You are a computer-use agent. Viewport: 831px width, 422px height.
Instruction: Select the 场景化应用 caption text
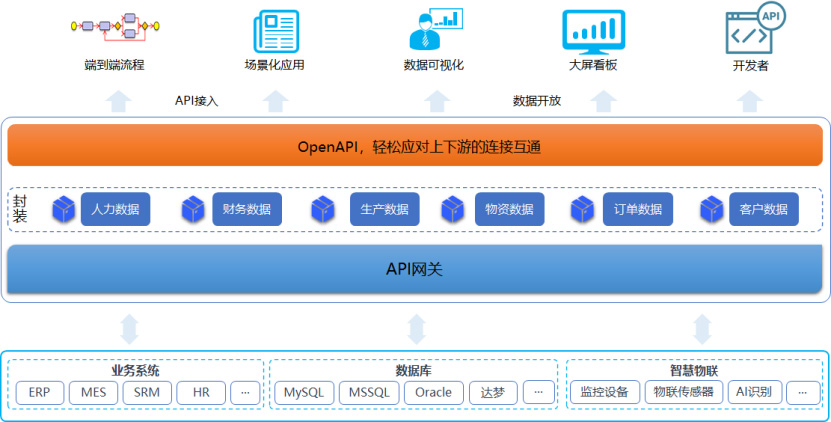tap(275, 66)
